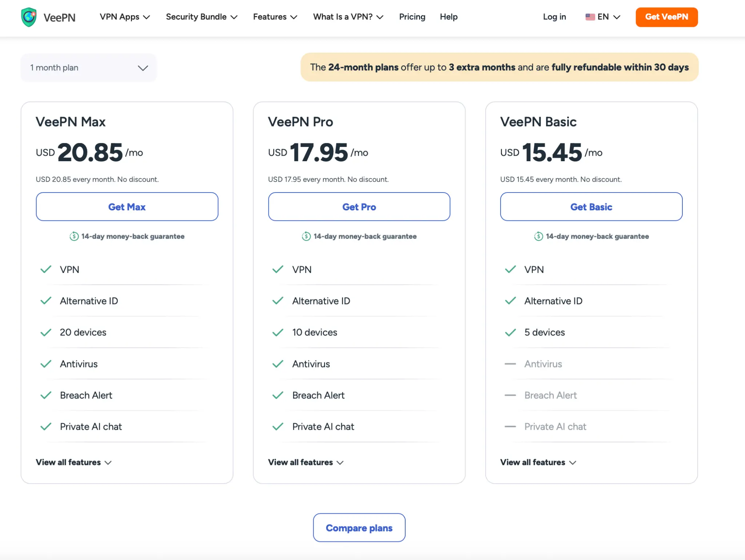This screenshot has width=745, height=560.
Task: Click money-back guarantee icon under Get Basic
Action: pos(538,237)
